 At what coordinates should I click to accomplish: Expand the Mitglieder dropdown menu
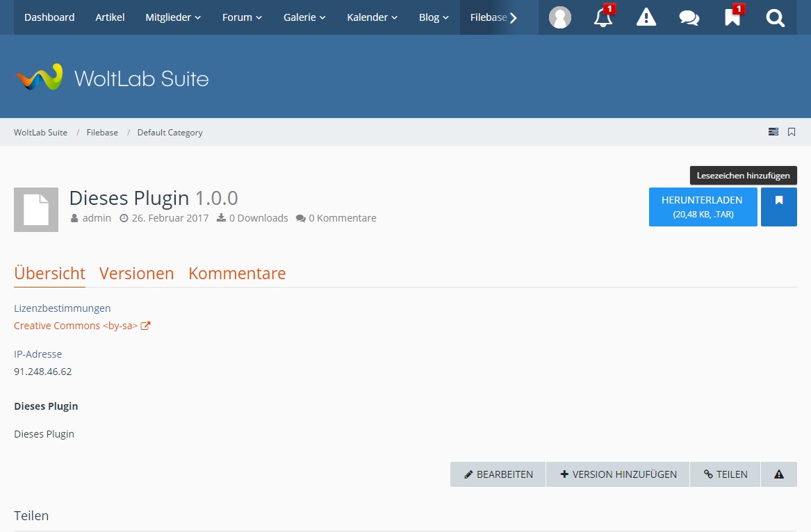tap(173, 17)
